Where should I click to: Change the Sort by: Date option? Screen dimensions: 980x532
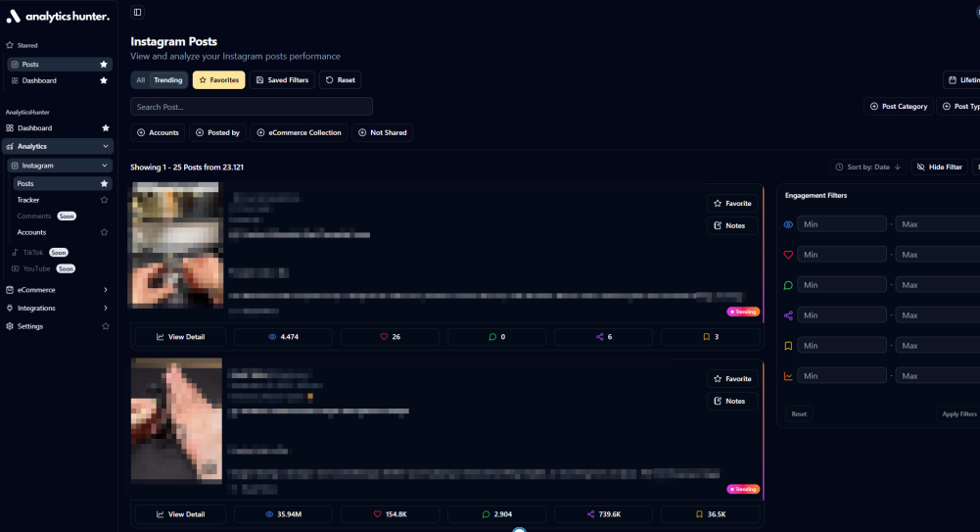[x=868, y=167]
